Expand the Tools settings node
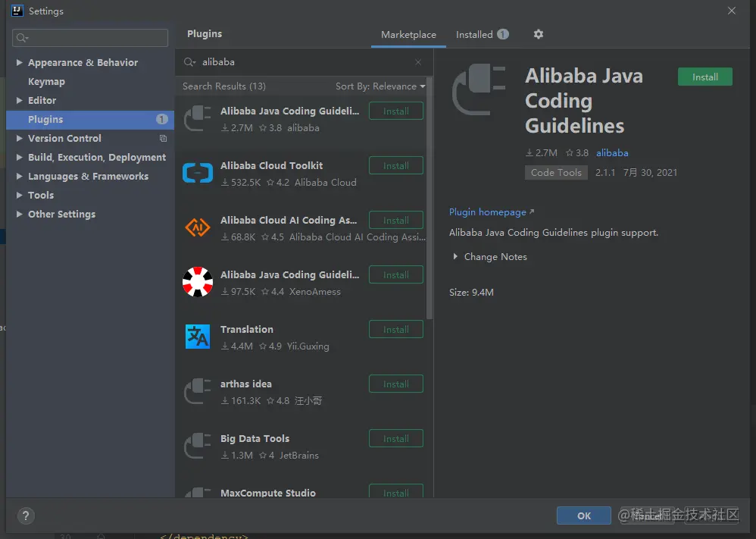 19,195
